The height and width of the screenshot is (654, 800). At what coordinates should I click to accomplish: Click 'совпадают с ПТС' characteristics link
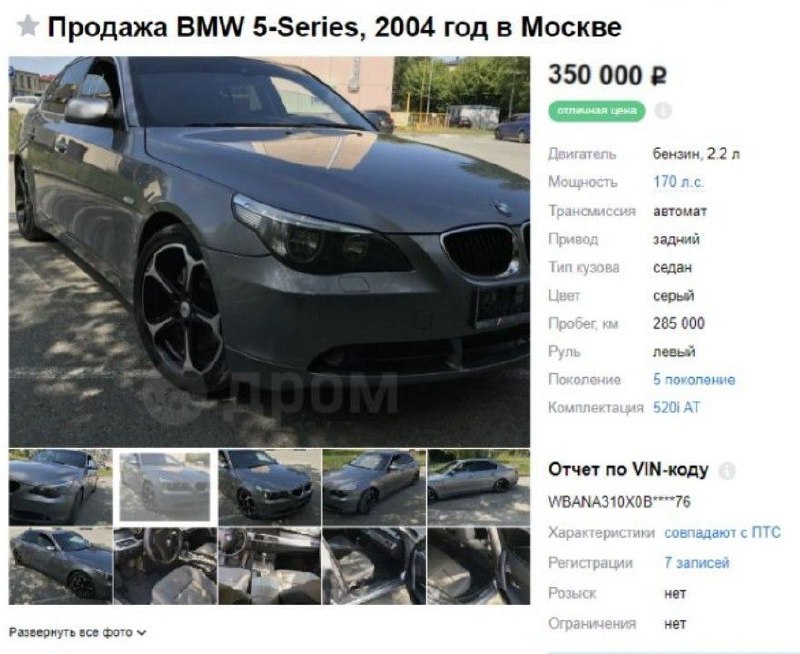point(722,533)
